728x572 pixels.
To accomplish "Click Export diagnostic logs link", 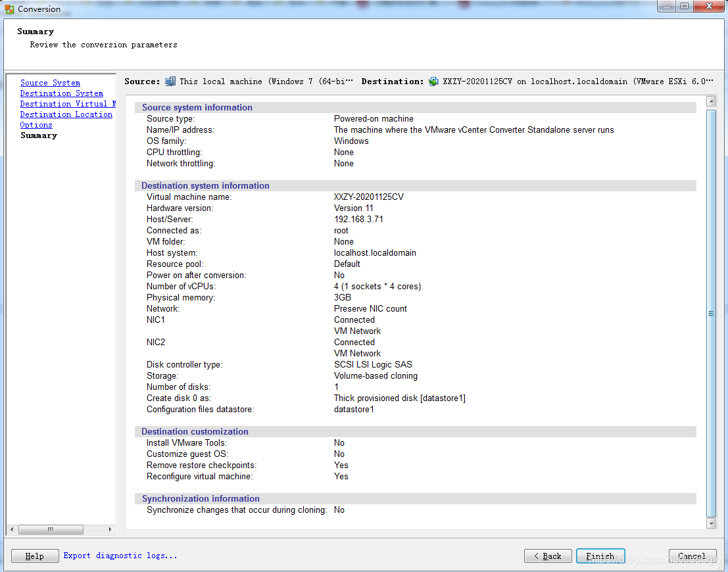I will [x=120, y=556].
